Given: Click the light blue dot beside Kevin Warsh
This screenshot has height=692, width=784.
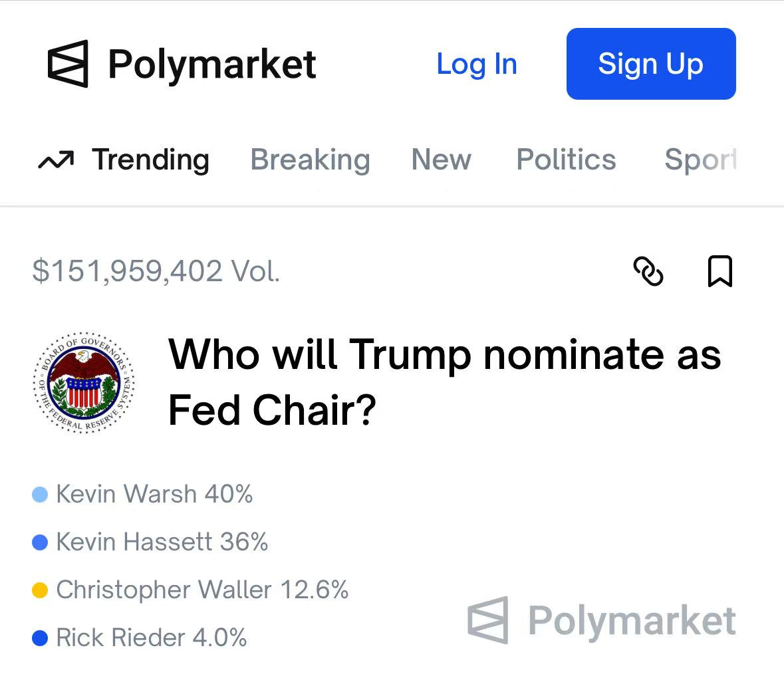Looking at the screenshot, I should click(40, 495).
